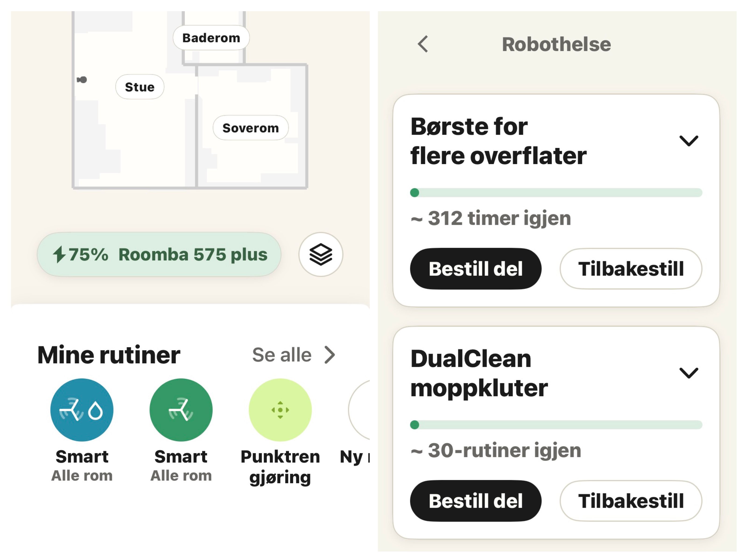Open the map layers icon button
This screenshot has width=746, height=560.
pyautogui.click(x=320, y=255)
